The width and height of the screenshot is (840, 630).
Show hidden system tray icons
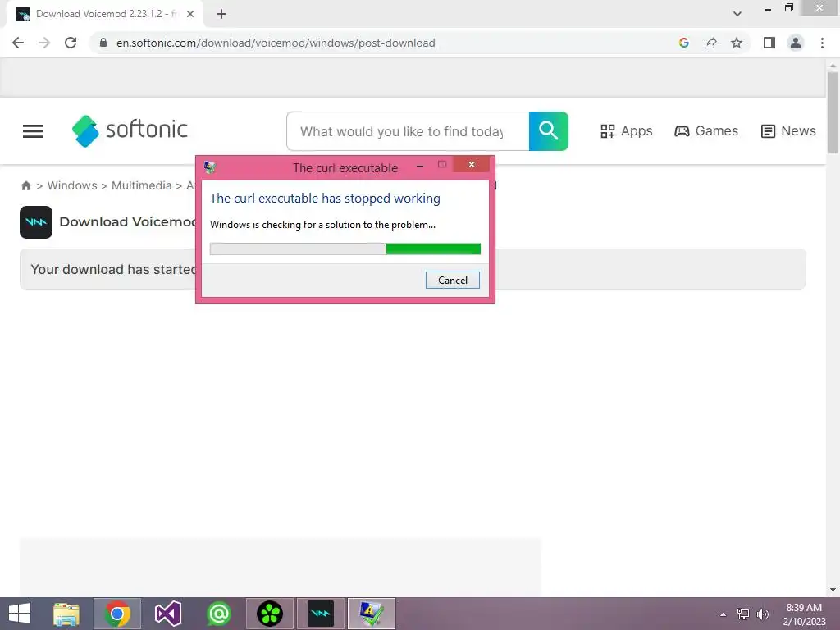coord(724,614)
